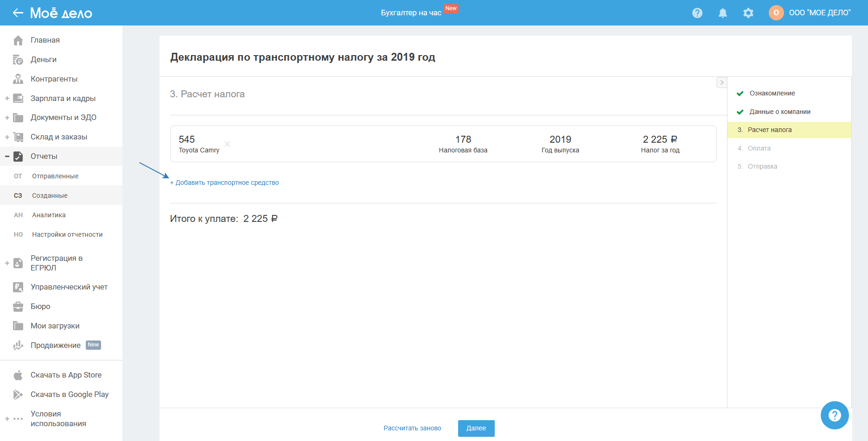This screenshot has height=441, width=868.
Task: Open notifications bell icon
Action: pyautogui.click(x=723, y=13)
